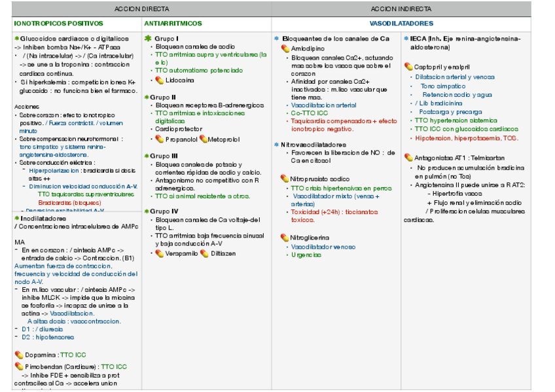
Task: Click the text 'Bloquean receptores B-adrenergicos'
Action: click(x=209, y=105)
